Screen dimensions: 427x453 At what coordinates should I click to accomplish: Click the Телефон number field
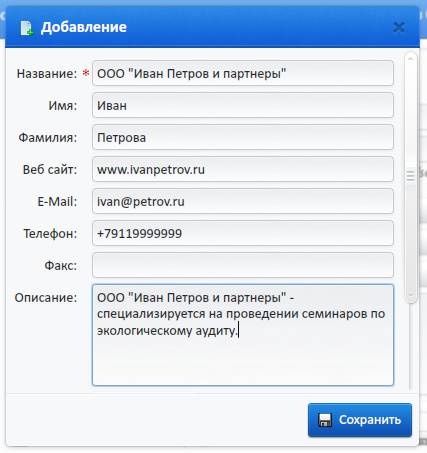243,233
